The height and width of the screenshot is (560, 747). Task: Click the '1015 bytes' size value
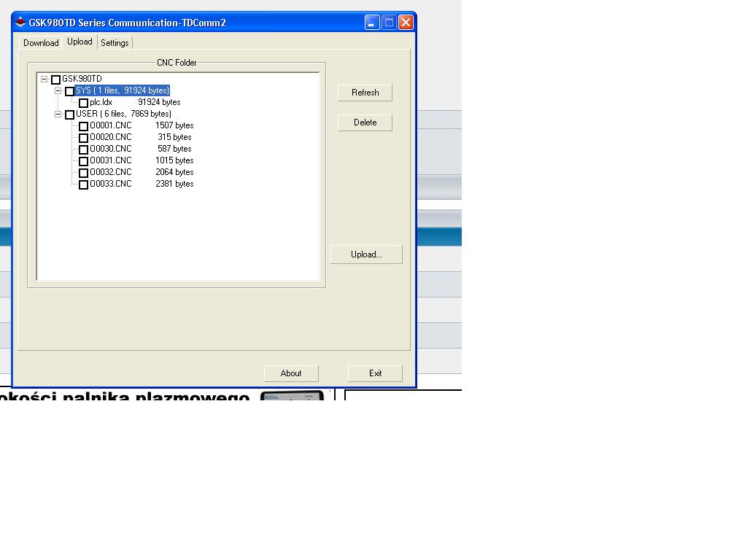(174, 160)
